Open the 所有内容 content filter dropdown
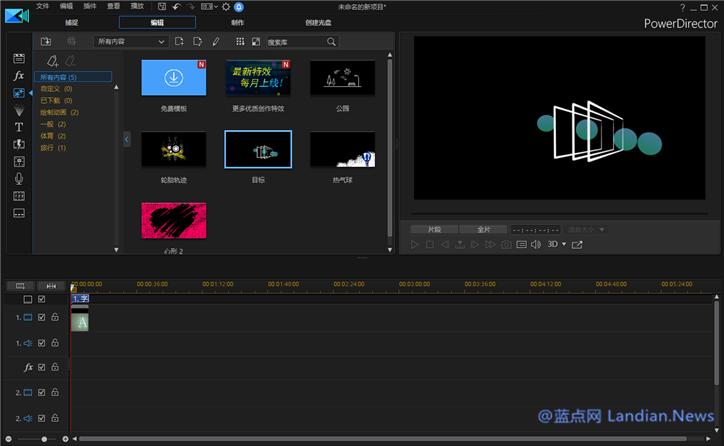 [131, 42]
